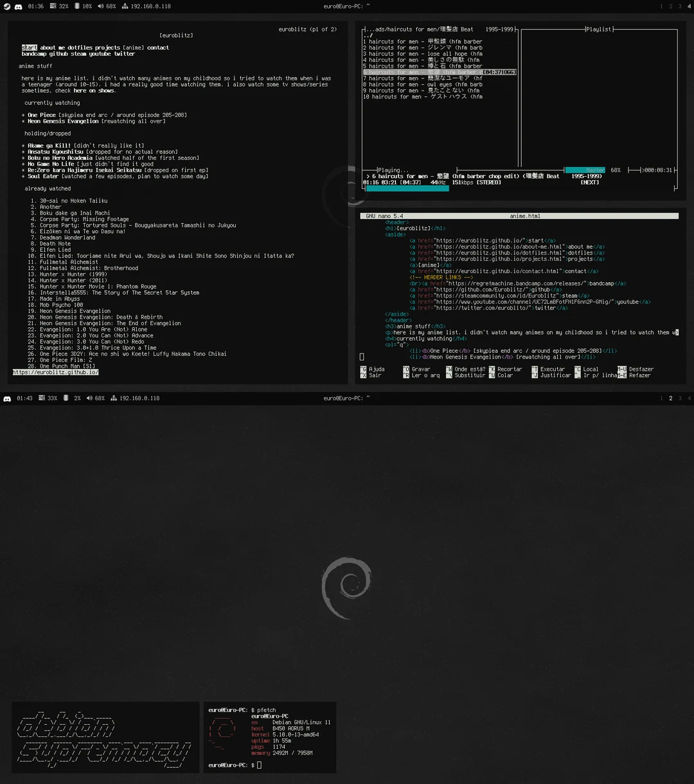Click the highlighted 'start' navigation entry

pyautogui.click(x=28, y=47)
